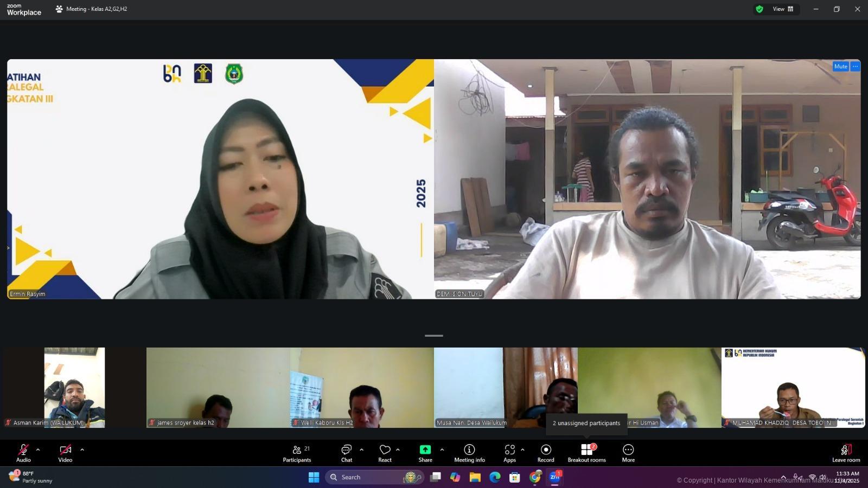Open the More options menu
This screenshot has height=488, width=868.
click(x=628, y=453)
